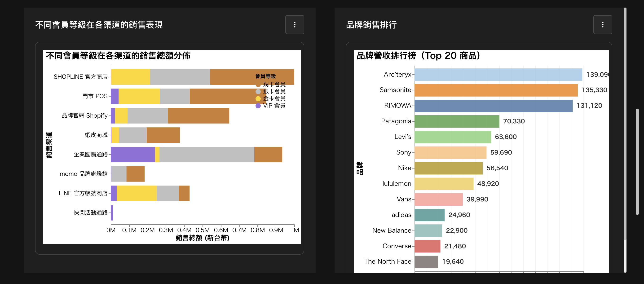Click the yellow 金卡 segment of LINE 官方帳號商店 bar

[137, 193]
